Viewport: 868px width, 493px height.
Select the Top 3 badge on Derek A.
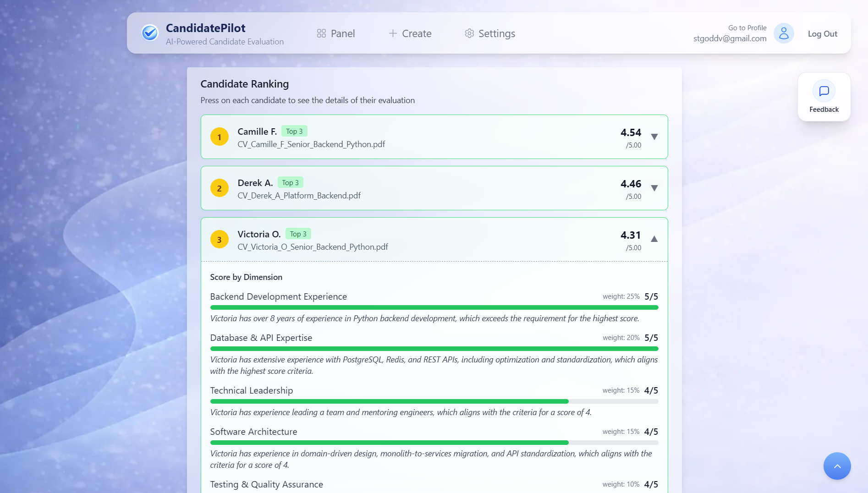pyautogui.click(x=291, y=182)
